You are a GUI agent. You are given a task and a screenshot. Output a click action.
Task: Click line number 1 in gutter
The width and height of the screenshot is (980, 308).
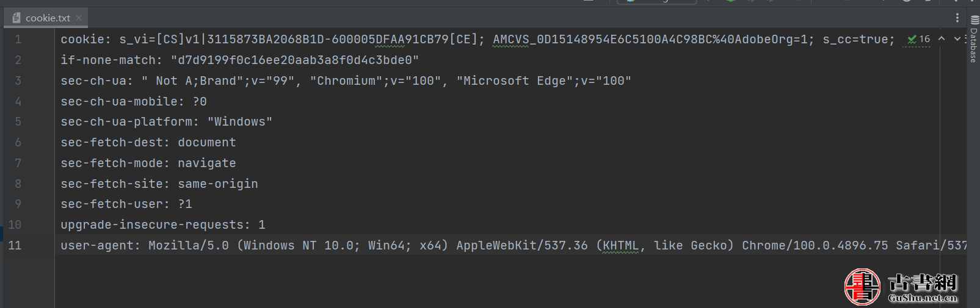coord(18,39)
